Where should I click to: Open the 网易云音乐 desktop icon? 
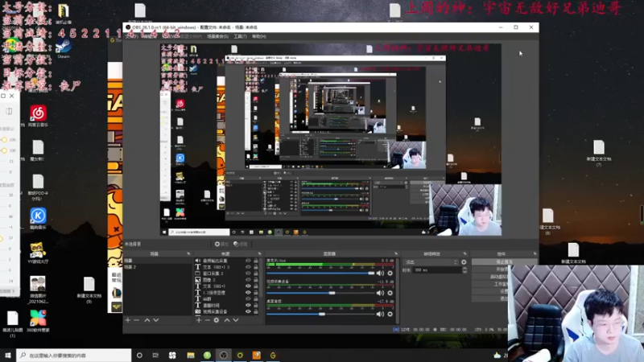coord(38,116)
